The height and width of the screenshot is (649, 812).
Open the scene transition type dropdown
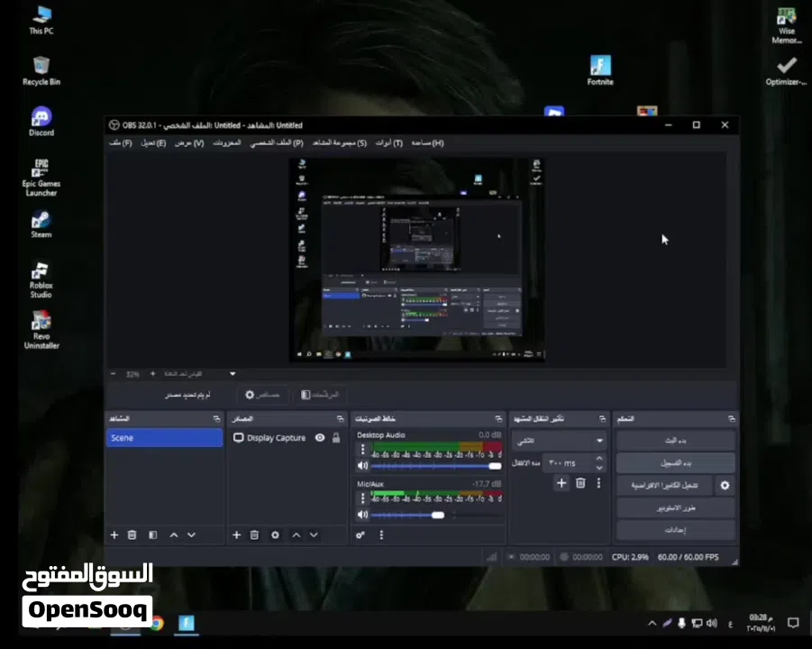[559, 441]
